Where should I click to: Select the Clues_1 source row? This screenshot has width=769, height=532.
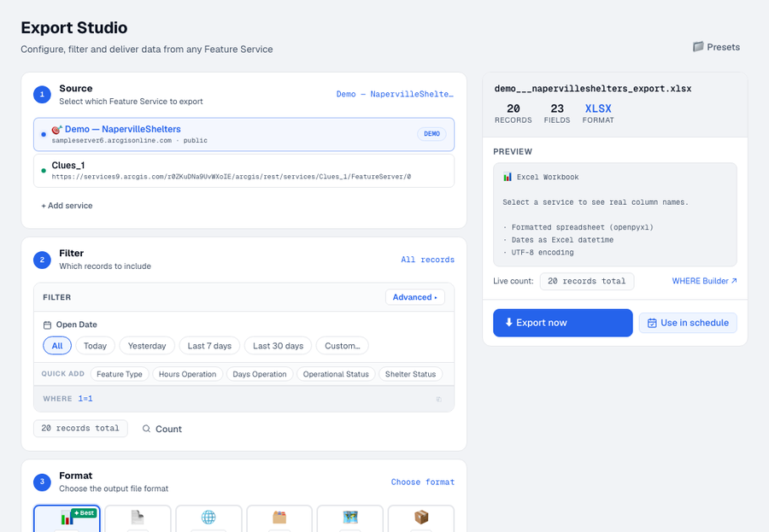244,171
